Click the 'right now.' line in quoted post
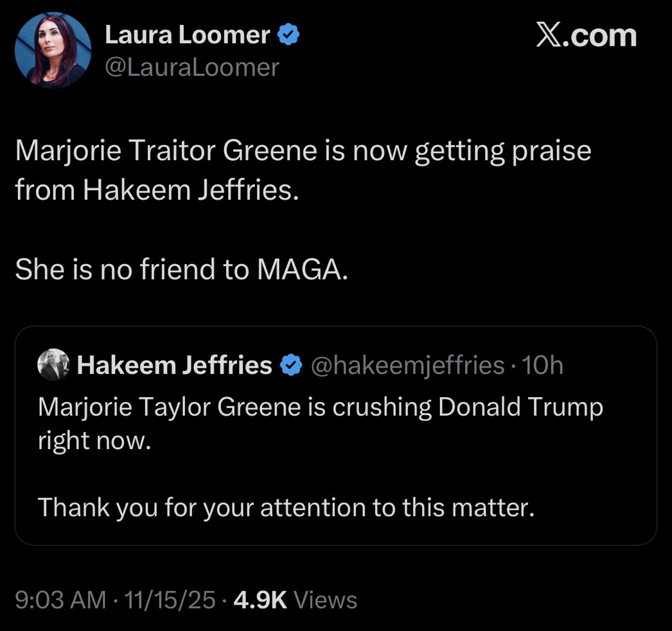672x631 pixels. click(94, 441)
